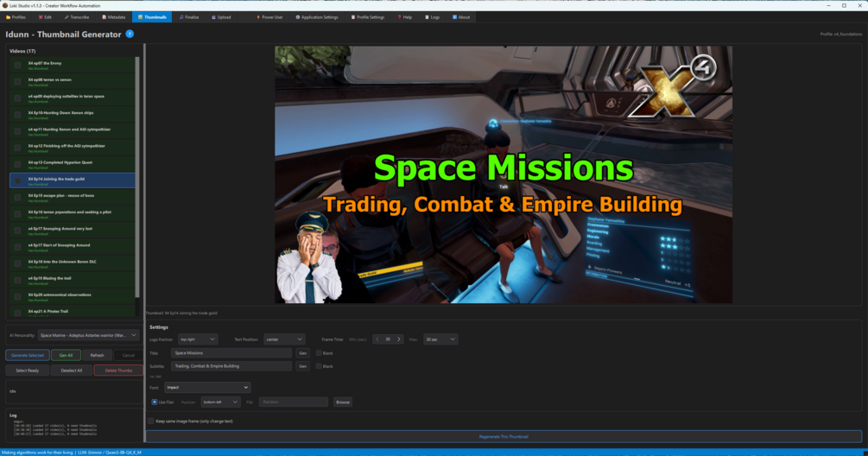Click the Generate Selected button

[x=28, y=355]
